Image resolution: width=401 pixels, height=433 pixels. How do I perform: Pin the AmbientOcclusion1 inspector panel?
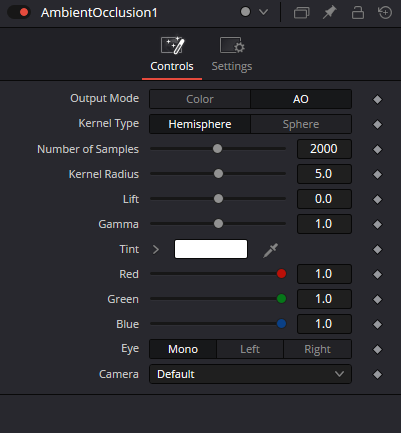[329, 13]
